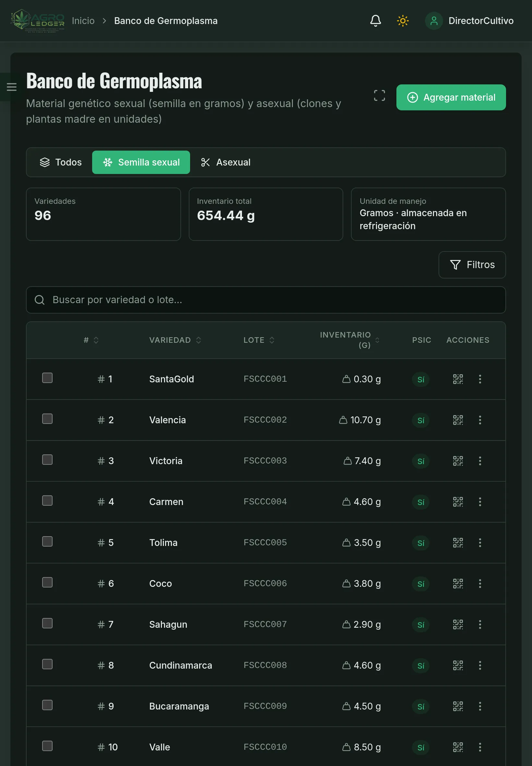Click the Cundinamarca variety name
The width and height of the screenshot is (532, 766).
tap(180, 665)
